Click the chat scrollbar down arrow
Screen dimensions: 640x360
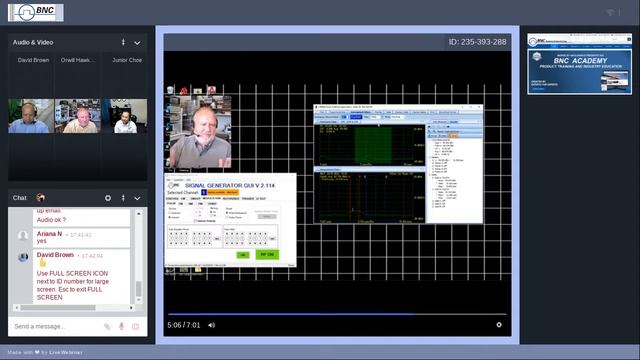coord(139,300)
